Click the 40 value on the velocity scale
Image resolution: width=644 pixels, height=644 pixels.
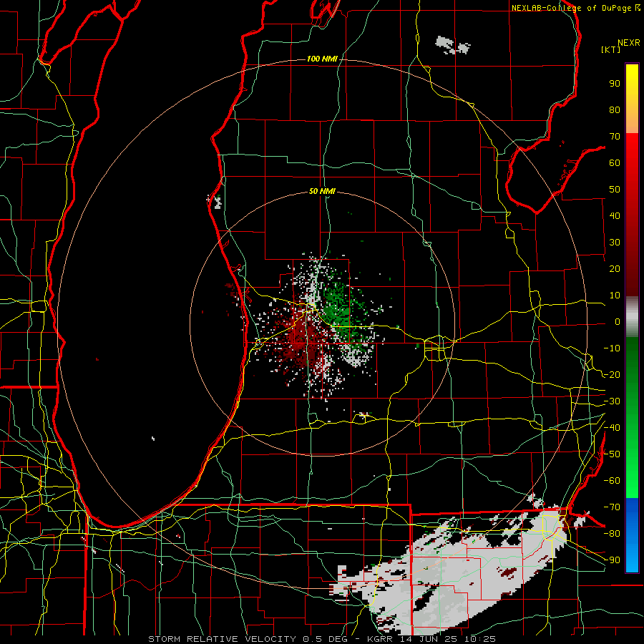(615, 216)
